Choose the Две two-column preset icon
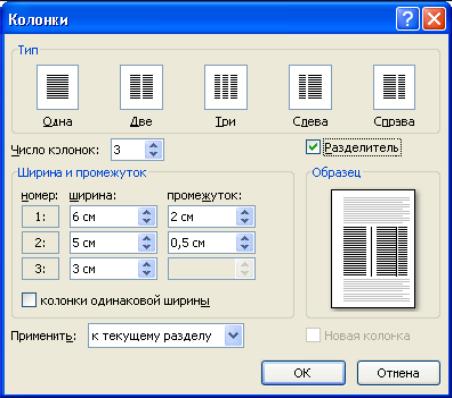 click(x=141, y=87)
